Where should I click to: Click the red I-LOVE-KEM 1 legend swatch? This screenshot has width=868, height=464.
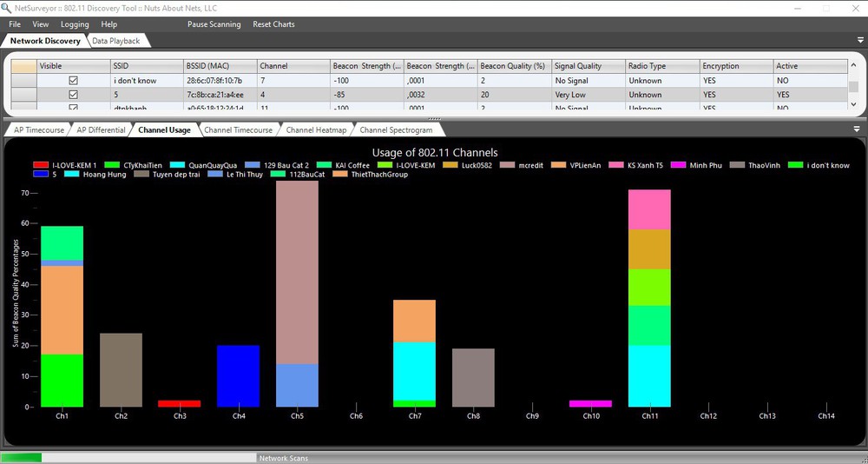click(x=40, y=165)
